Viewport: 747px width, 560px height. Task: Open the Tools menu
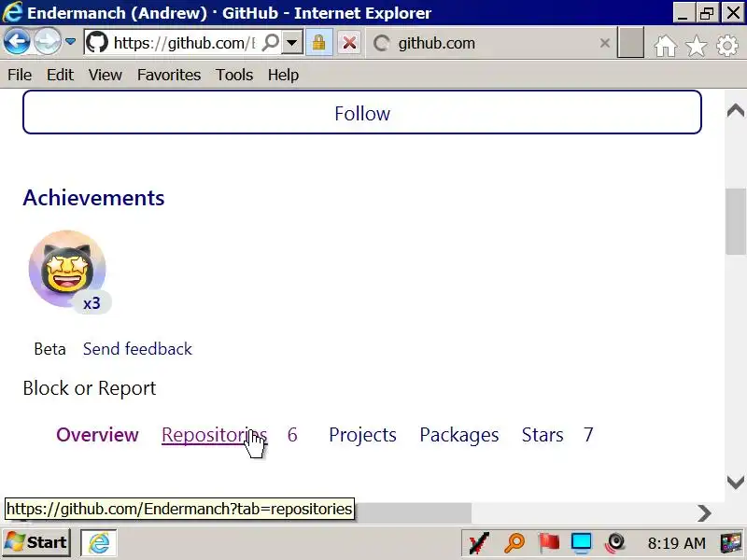pos(234,75)
